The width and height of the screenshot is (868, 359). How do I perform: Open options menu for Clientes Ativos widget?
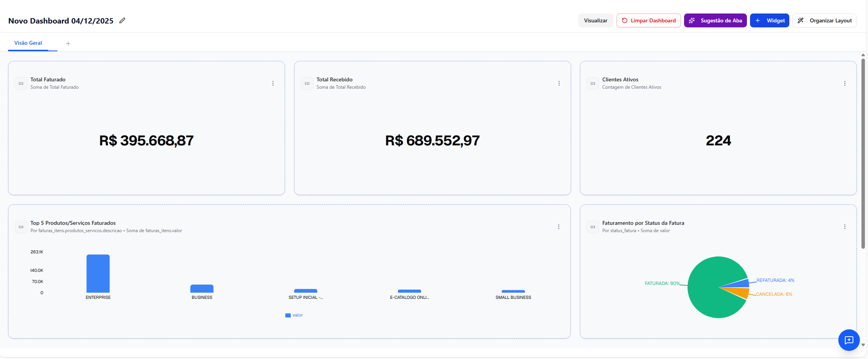[x=844, y=83]
